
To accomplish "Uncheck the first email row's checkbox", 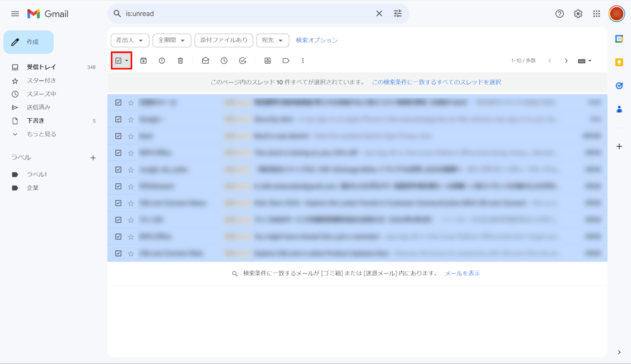I will (x=118, y=102).
